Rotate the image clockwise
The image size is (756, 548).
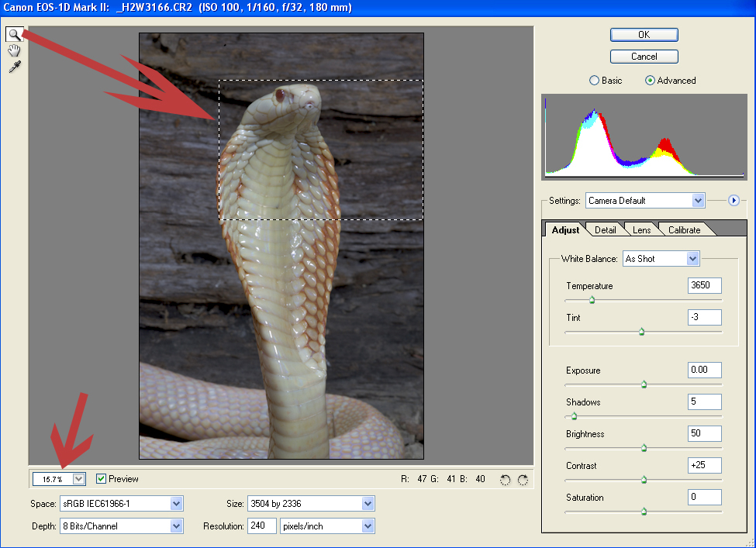point(522,479)
